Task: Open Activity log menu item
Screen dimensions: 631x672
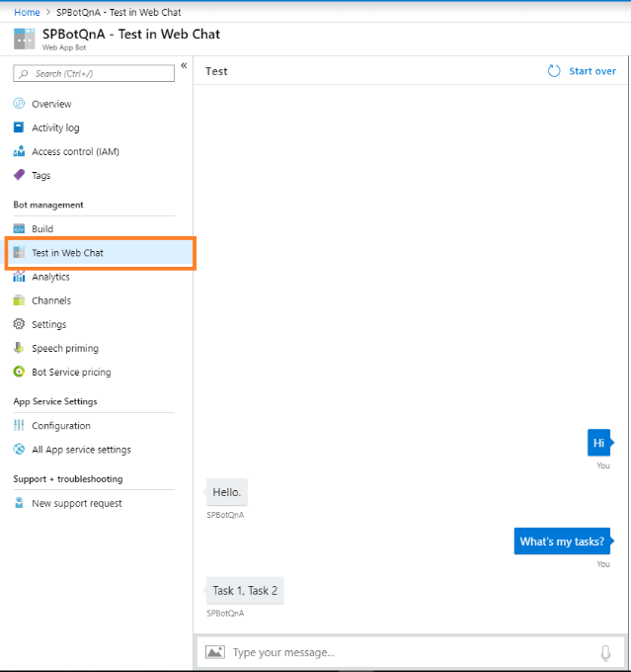Action: tap(55, 127)
